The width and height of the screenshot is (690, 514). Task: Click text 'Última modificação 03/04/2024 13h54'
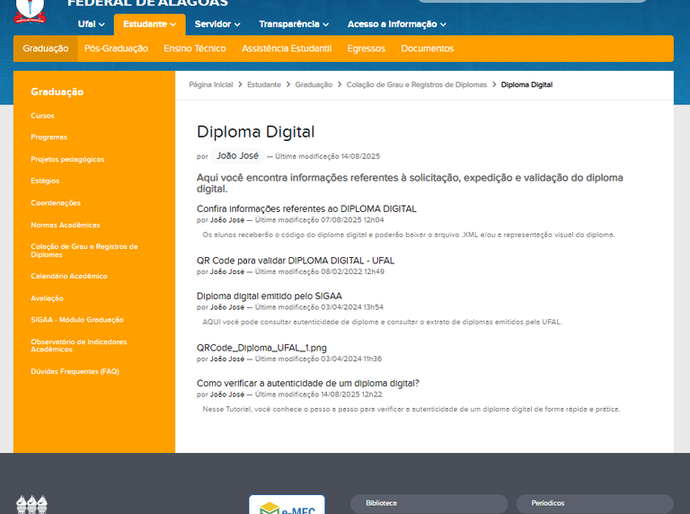point(319,307)
